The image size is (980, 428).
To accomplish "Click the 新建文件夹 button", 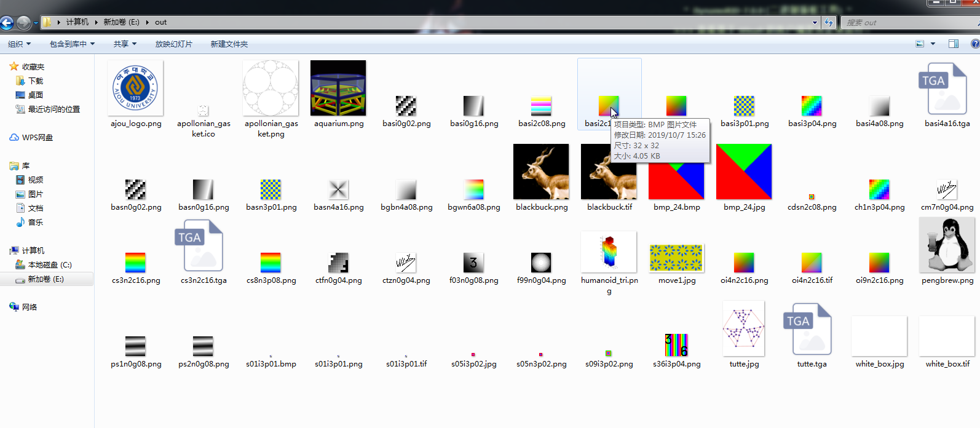I will coord(229,44).
